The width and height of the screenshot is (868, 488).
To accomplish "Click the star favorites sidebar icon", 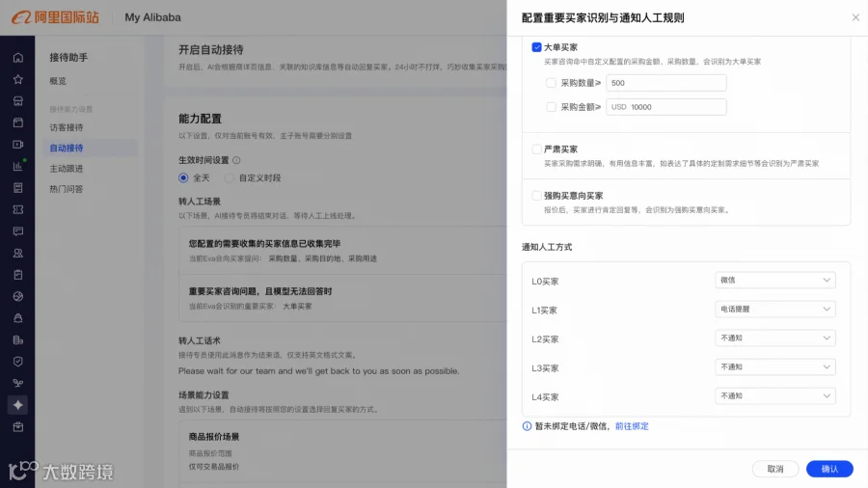I will click(x=17, y=79).
